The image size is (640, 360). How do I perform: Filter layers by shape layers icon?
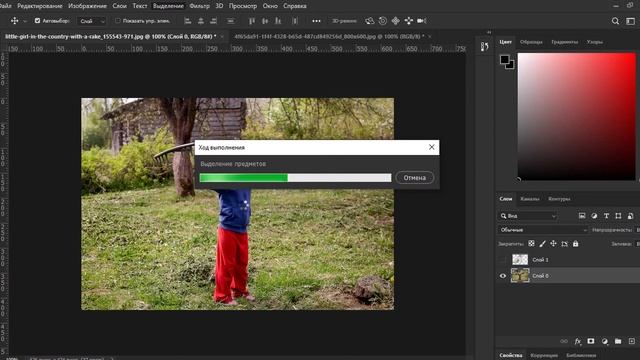click(618, 216)
